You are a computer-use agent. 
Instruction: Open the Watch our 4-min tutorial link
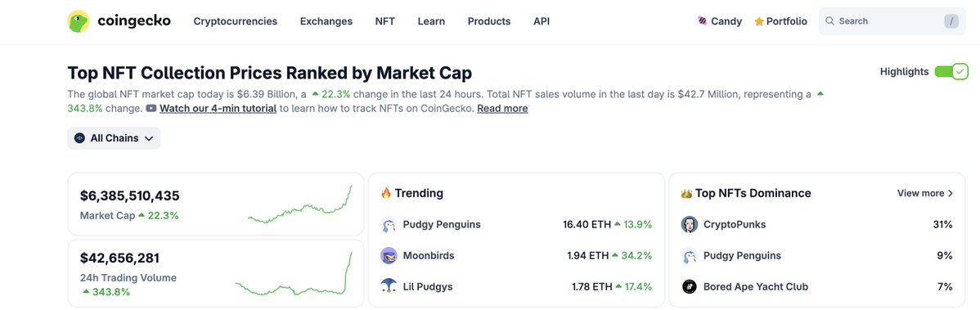(x=218, y=108)
